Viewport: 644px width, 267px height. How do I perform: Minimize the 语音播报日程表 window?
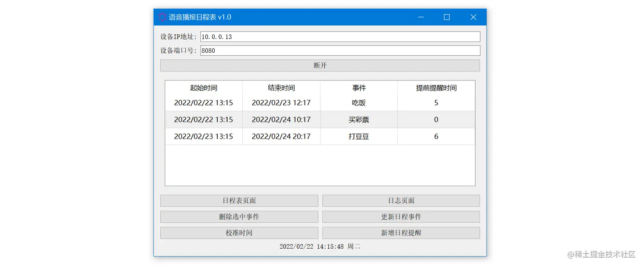421,17
